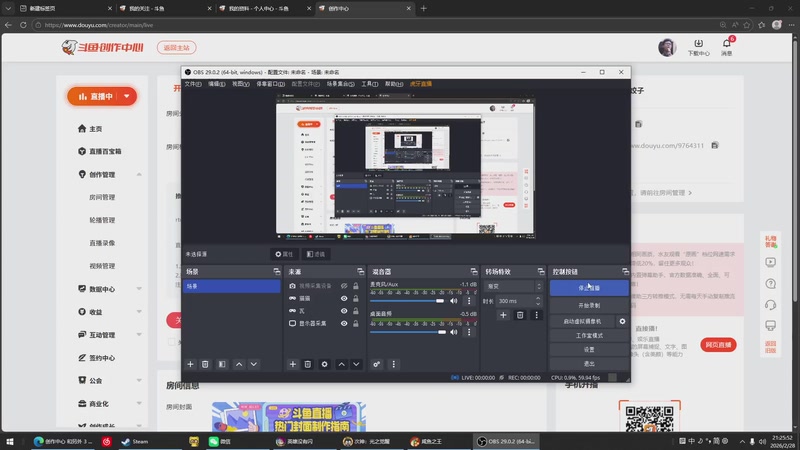The image size is (800, 450).
Task: Delete scene transition with trash icon
Action: 520,315
